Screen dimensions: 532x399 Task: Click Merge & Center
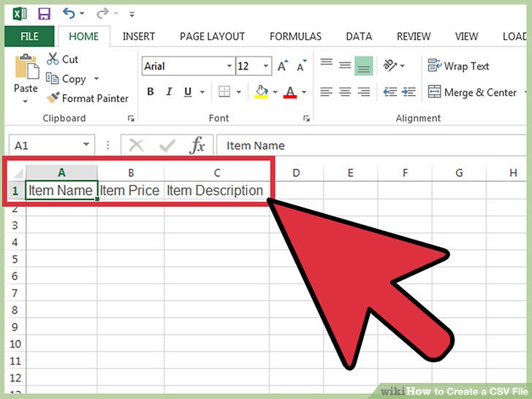472,92
